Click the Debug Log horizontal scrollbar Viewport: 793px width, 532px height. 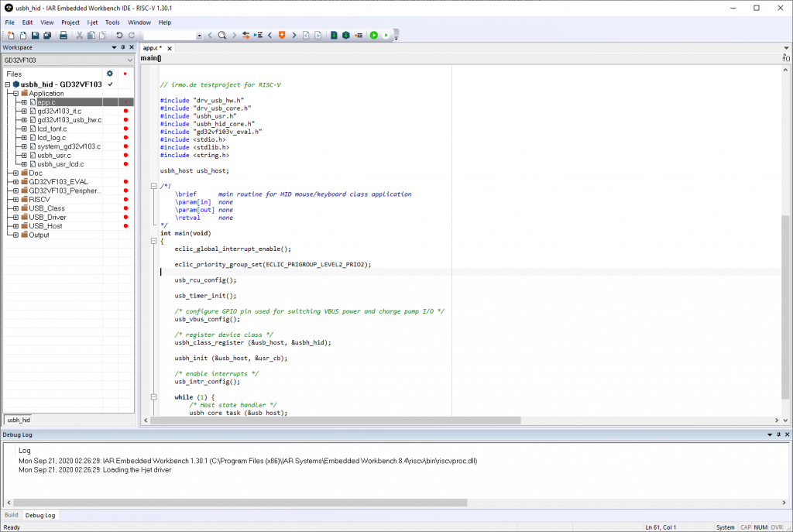[x=240, y=503]
